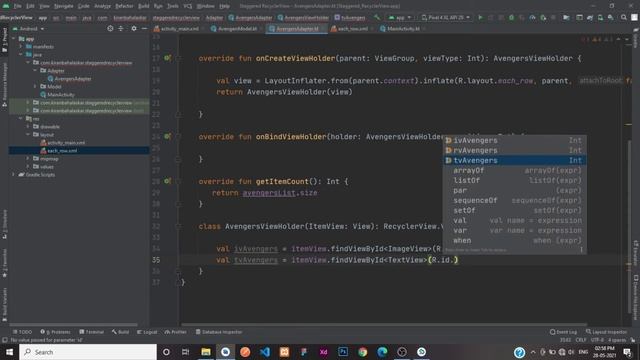Screen dimensions: 640x360
Task: Click Select Opened File target icon
Action: click(x=110, y=29)
